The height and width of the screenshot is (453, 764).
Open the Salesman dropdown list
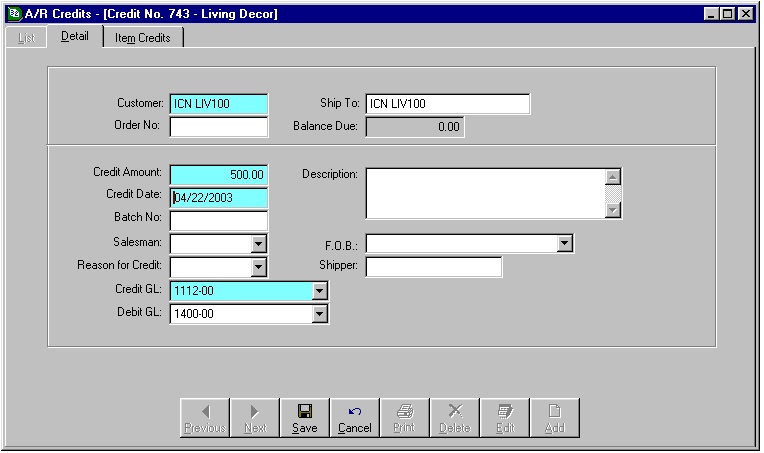click(259, 243)
